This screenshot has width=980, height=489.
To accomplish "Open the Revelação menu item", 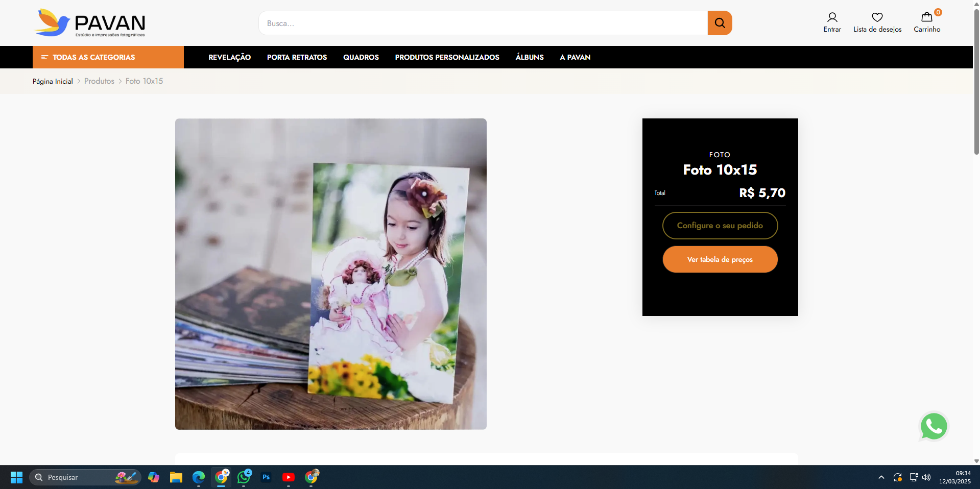I will tap(229, 57).
